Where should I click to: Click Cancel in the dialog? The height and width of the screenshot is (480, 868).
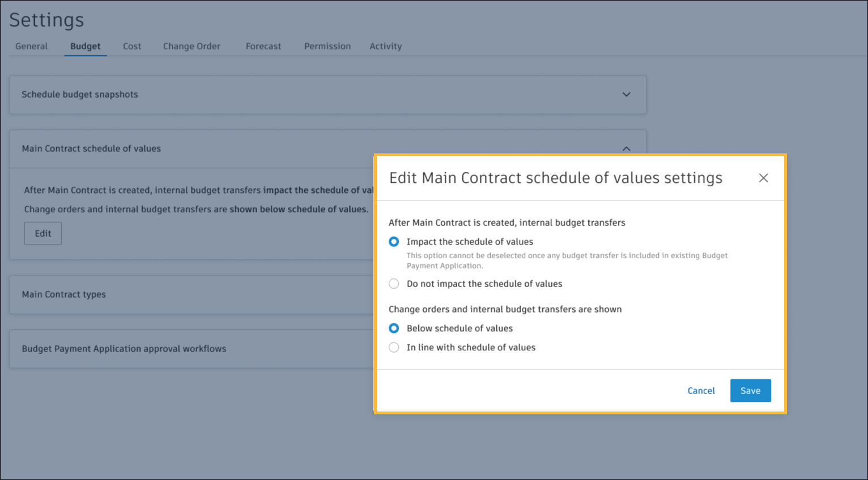pos(701,391)
